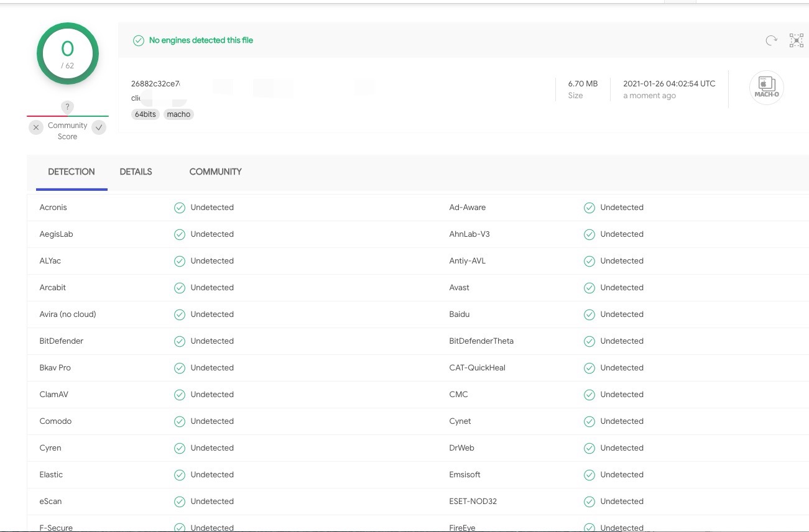This screenshot has height=532, width=809.
Task: Select the DrWeb engine name
Action: [461, 448]
